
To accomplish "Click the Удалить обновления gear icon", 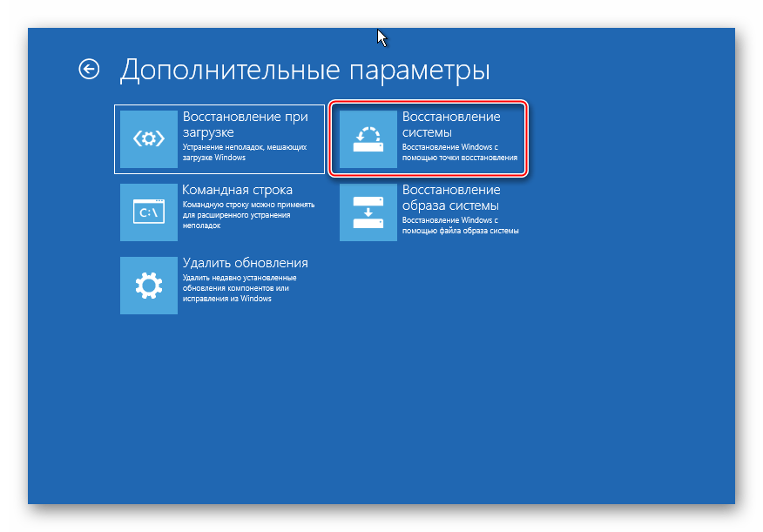I will click(x=148, y=285).
